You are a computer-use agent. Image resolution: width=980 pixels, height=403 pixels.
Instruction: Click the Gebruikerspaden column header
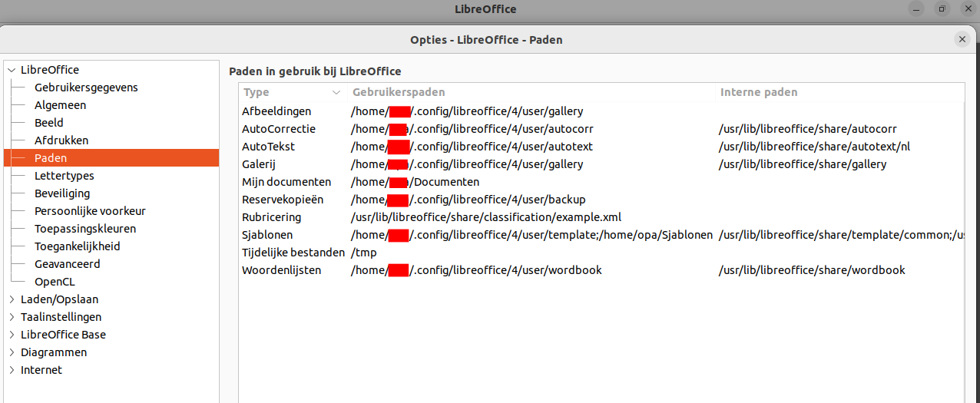[x=531, y=93]
